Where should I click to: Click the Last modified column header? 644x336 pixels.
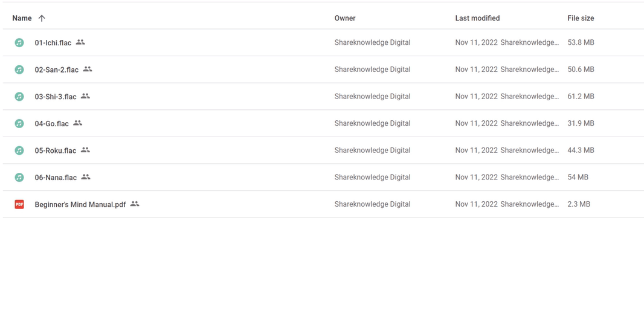[477, 18]
